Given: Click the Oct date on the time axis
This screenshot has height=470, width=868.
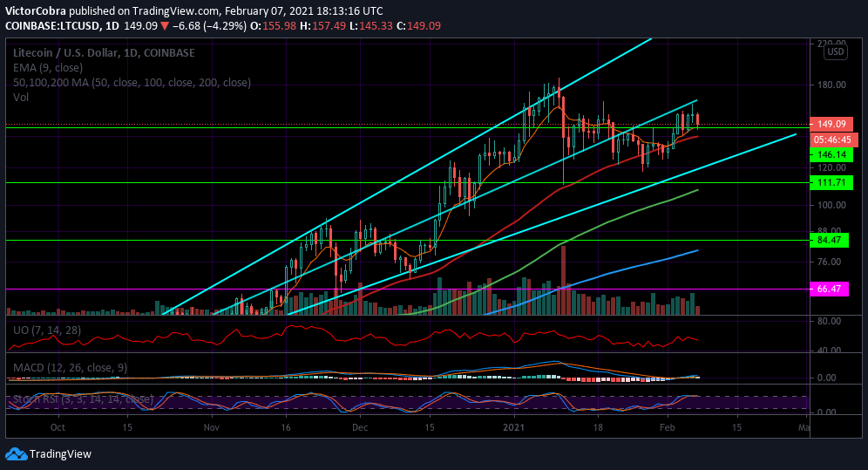Looking at the screenshot, I should tap(58, 427).
